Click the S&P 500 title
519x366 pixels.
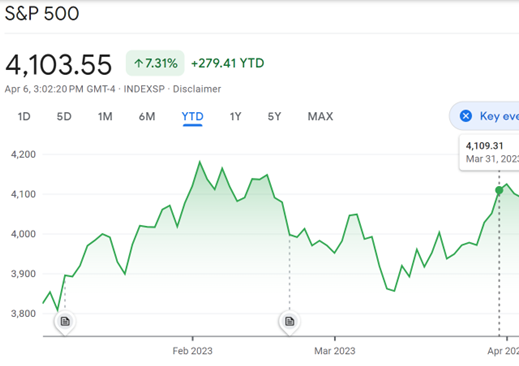pyautogui.click(x=42, y=14)
